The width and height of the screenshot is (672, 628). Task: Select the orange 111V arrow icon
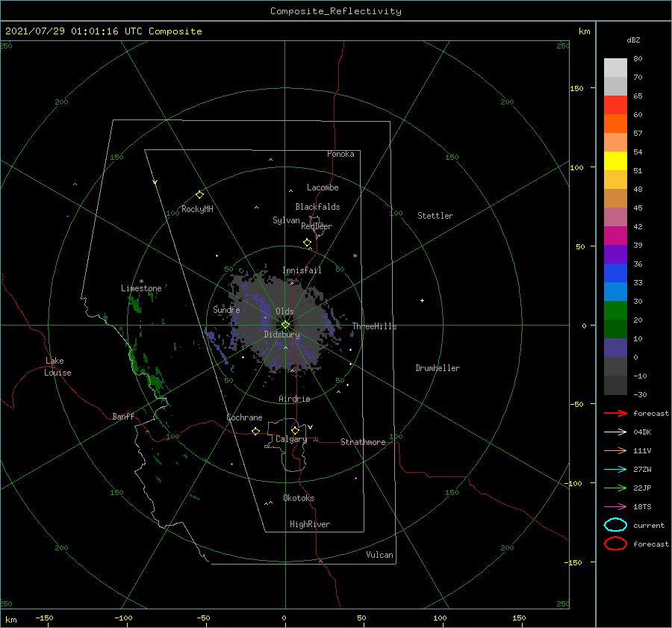point(615,450)
